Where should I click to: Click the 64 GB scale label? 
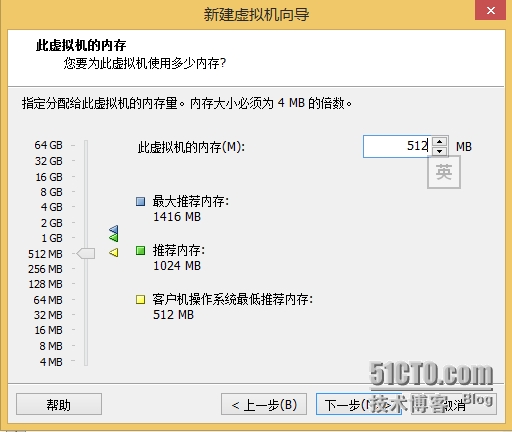48,145
